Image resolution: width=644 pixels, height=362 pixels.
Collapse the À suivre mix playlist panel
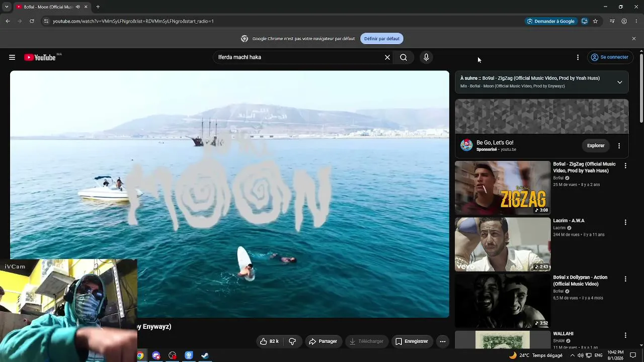tap(619, 82)
